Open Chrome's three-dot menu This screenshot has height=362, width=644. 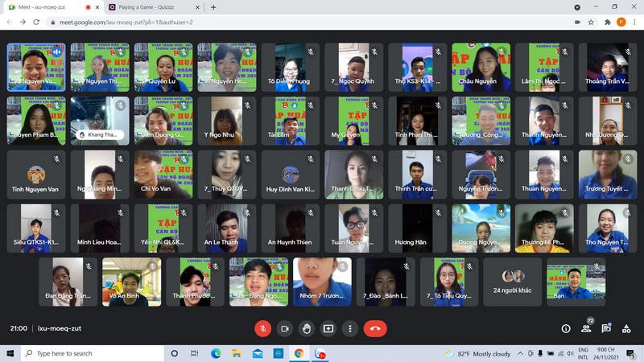point(635,23)
